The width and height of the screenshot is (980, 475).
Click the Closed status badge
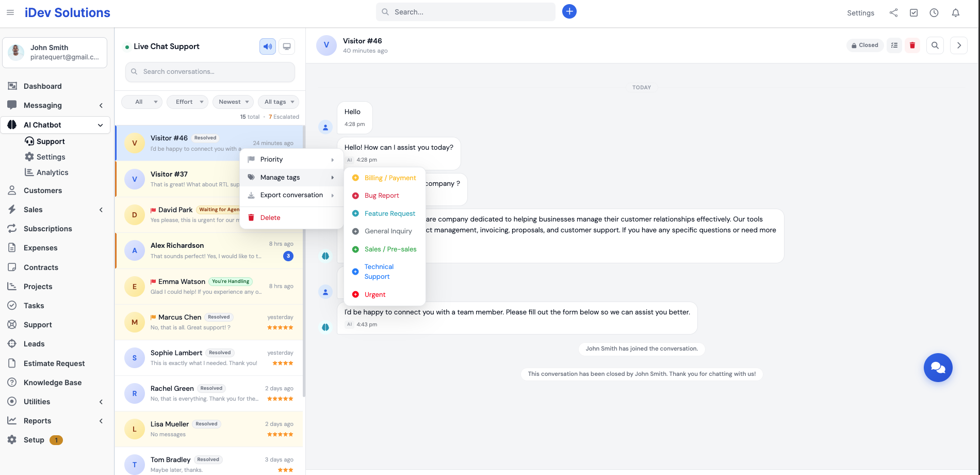click(x=865, y=45)
